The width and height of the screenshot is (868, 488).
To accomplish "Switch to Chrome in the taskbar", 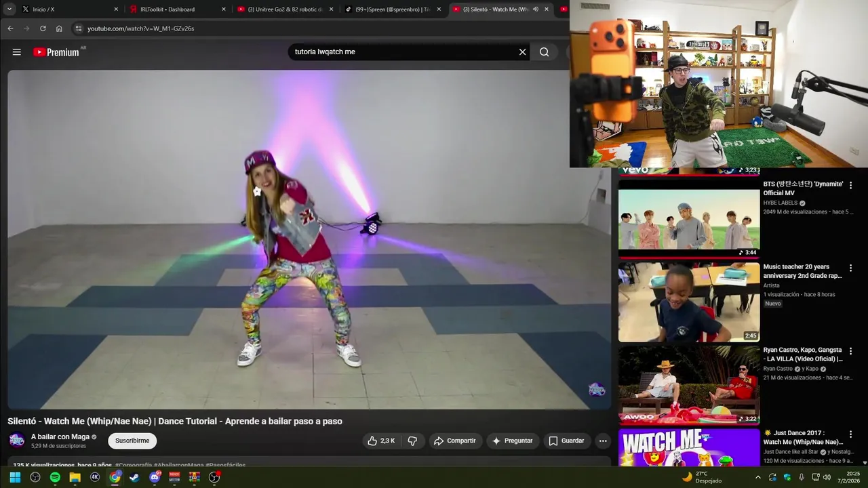I will click(x=115, y=477).
